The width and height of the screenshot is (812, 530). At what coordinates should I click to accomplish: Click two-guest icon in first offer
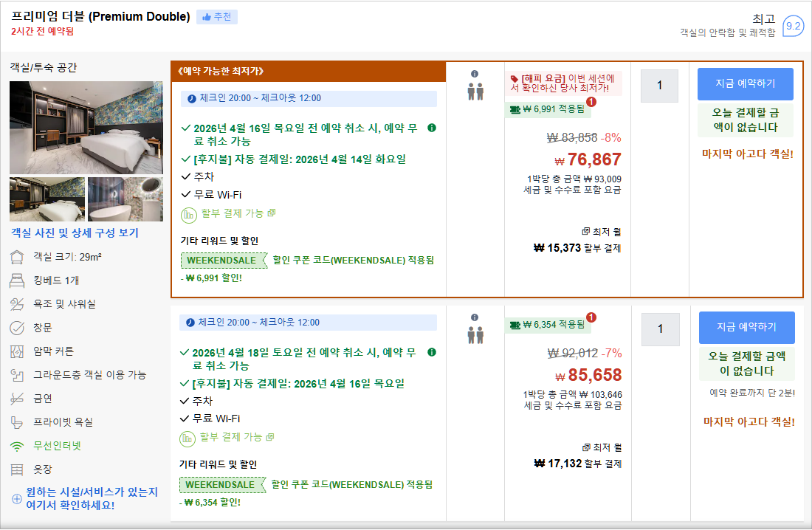(475, 92)
